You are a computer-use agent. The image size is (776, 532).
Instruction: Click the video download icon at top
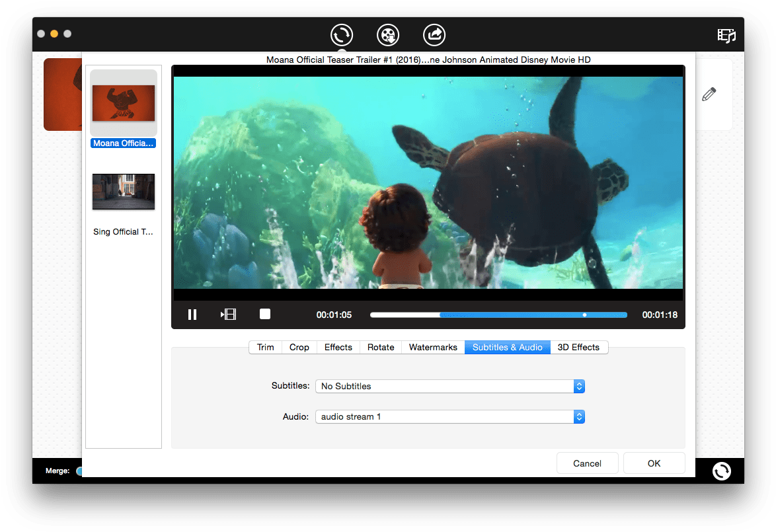point(388,35)
